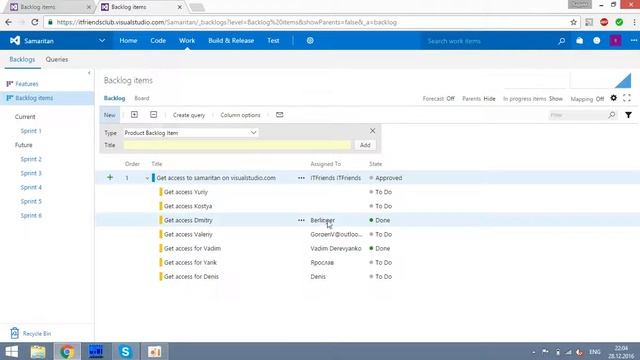
Task: Open the Home hub
Action: [x=128, y=40]
